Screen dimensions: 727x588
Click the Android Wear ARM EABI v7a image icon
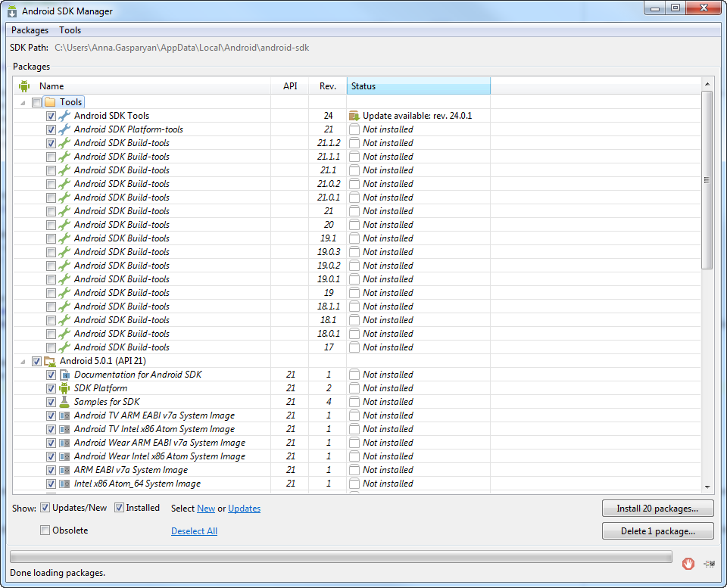coord(64,443)
